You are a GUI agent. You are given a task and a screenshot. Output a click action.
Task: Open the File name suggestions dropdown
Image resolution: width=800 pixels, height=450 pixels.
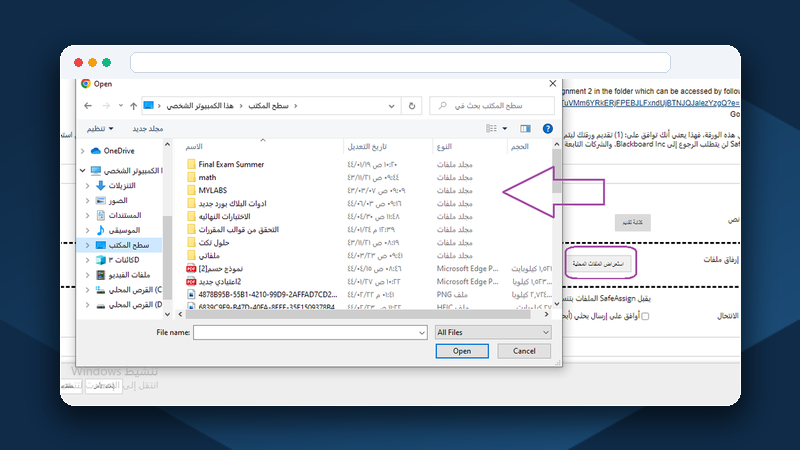422,333
